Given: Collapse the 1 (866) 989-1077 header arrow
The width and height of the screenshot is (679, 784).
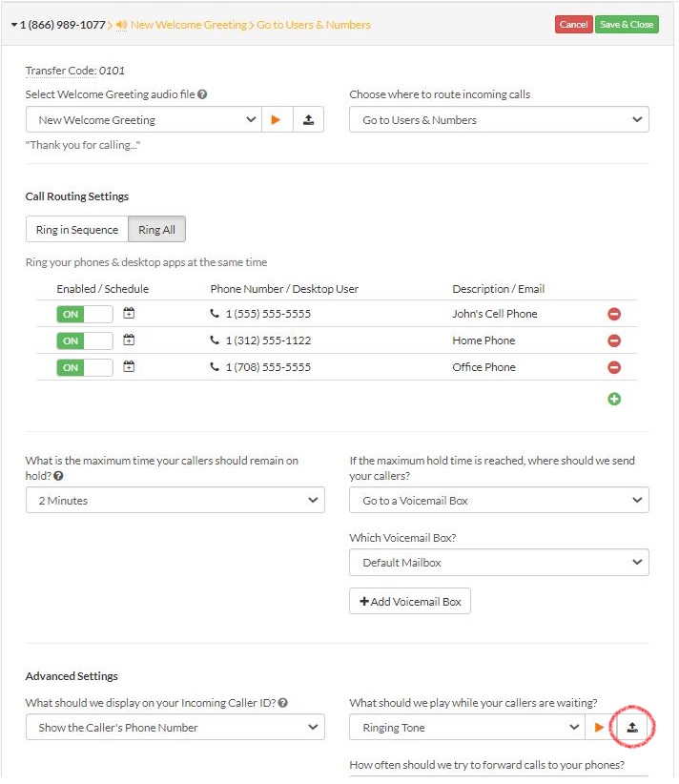Looking at the screenshot, I should coord(14,25).
